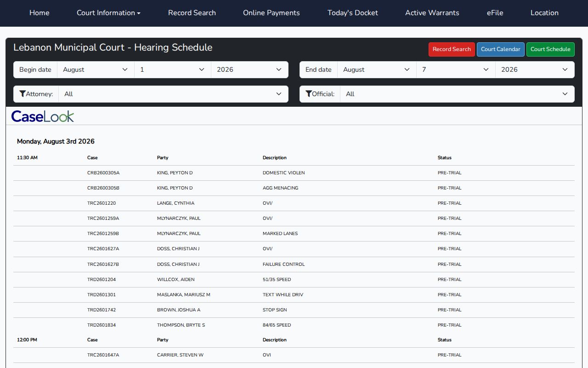Open Today's Docket in navigation
Image resolution: width=588 pixels, height=368 pixels.
pos(353,13)
